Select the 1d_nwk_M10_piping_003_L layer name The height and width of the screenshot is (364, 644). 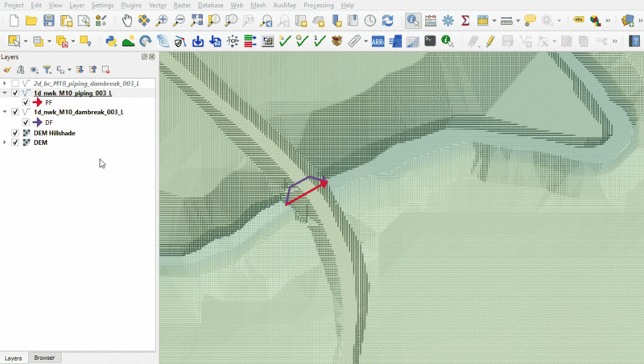pyautogui.click(x=72, y=93)
